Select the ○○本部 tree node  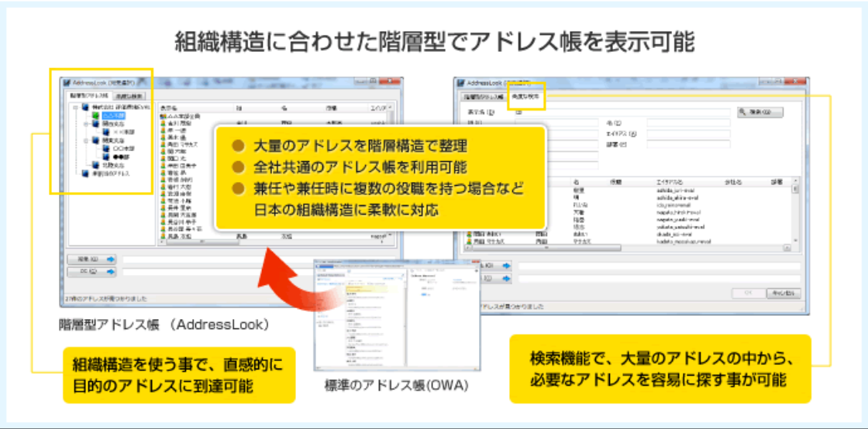[122, 149]
